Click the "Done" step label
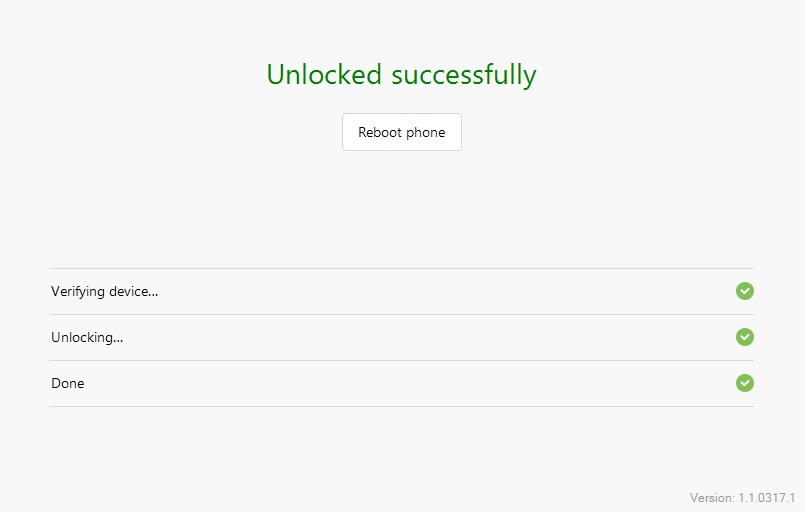Image resolution: width=805 pixels, height=512 pixels. pyautogui.click(x=68, y=384)
